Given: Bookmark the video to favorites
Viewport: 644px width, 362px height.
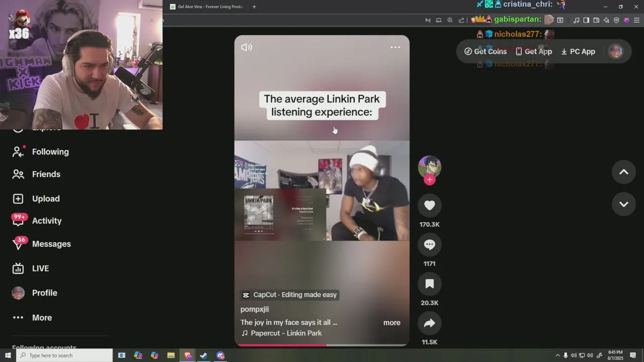Looking at the screenshot, I should [430, 284].
